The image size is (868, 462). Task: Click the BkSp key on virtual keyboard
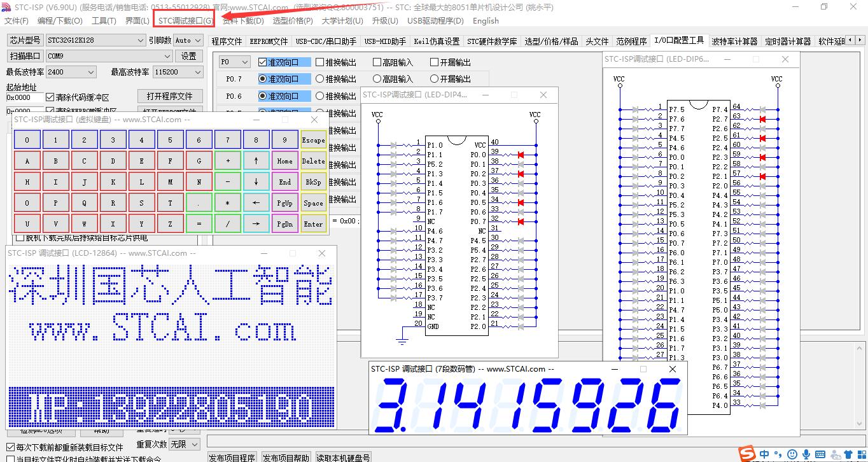[313, 182]
